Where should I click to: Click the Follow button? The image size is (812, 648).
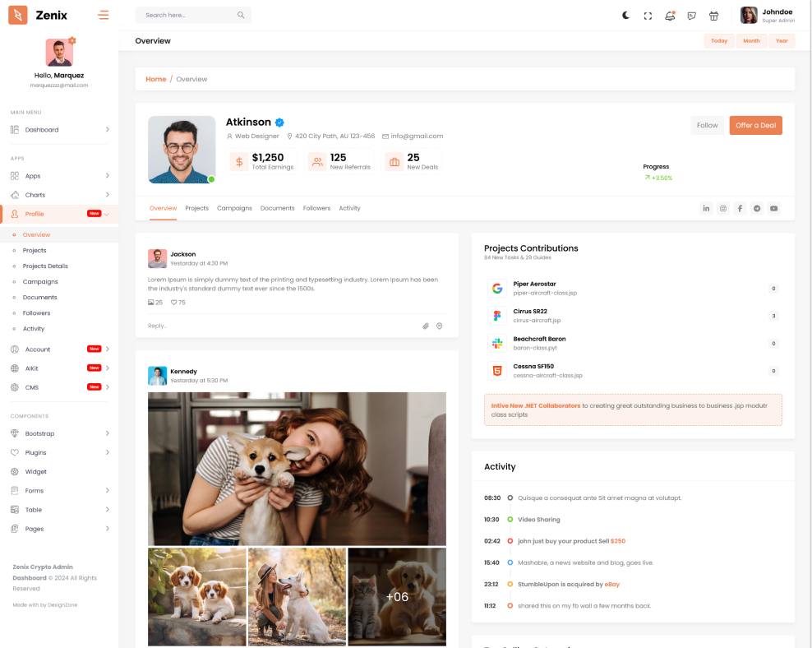[707, 126]
